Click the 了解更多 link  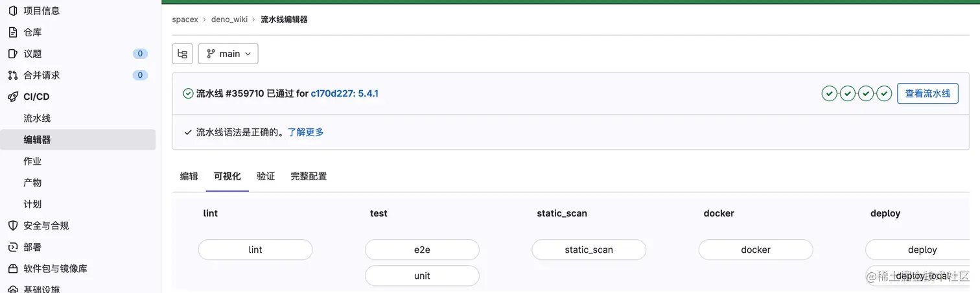(x=305, y=132)
